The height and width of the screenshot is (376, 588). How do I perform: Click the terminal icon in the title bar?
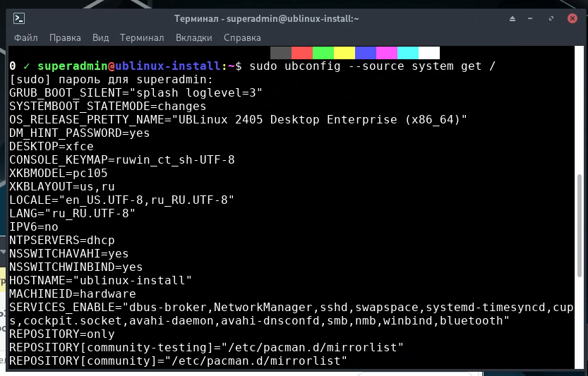pos(19,18)
